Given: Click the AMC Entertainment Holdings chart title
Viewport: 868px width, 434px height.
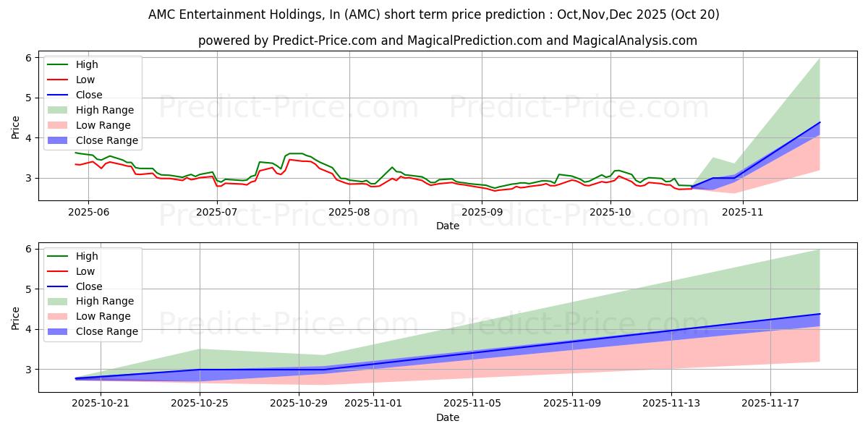Looking at the screenshot, I should tap(433, 14).
